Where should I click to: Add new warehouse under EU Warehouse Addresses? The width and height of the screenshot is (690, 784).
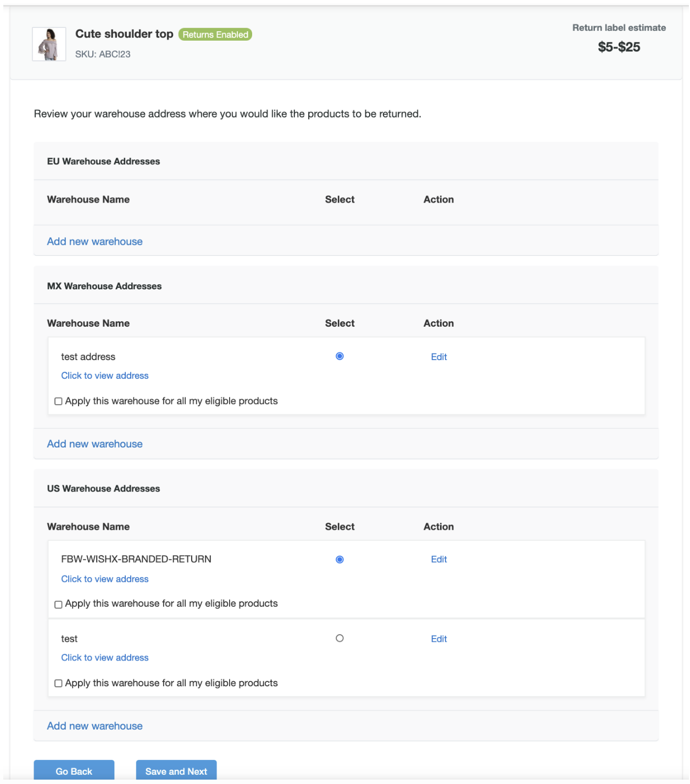(x=94, y=242)
